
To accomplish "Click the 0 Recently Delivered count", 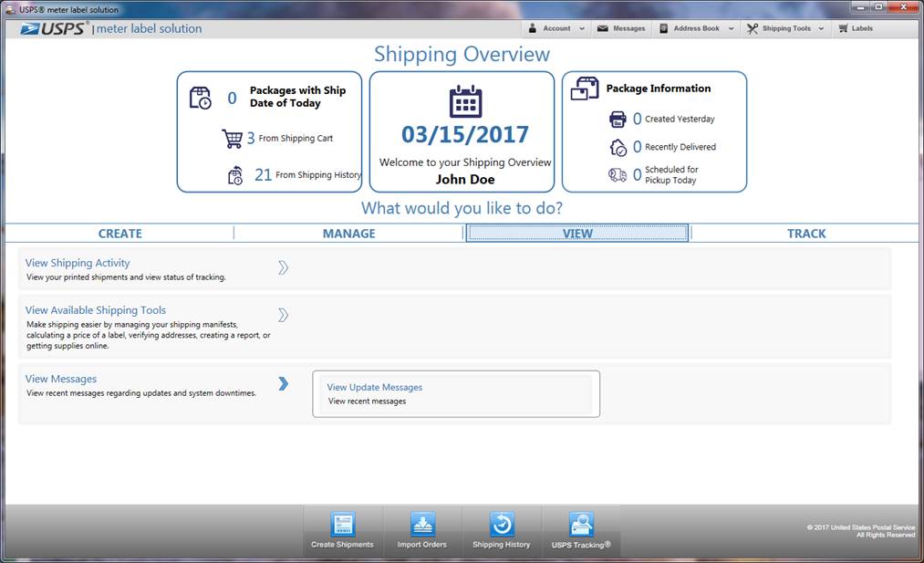I will point(637,147).
